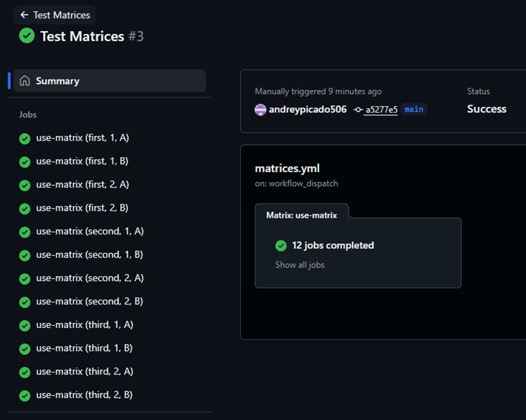Click the commit icon before a5277e5

click(x=358, y=110)
